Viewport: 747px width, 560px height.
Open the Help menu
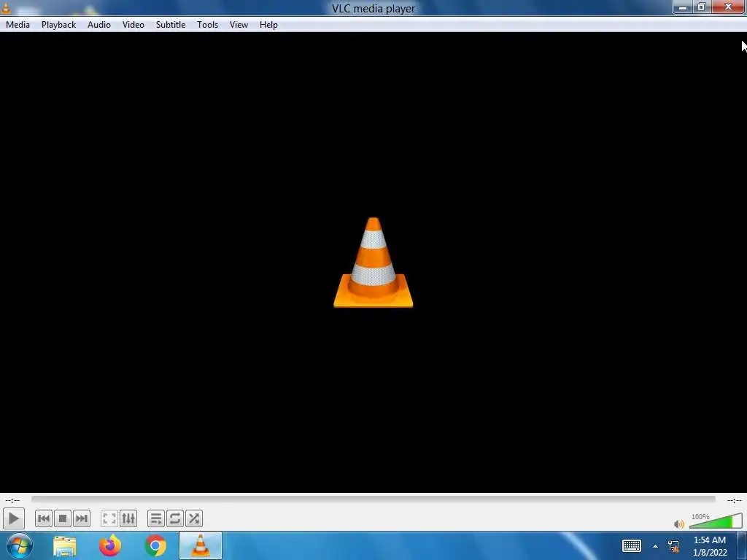coord(268,25)
